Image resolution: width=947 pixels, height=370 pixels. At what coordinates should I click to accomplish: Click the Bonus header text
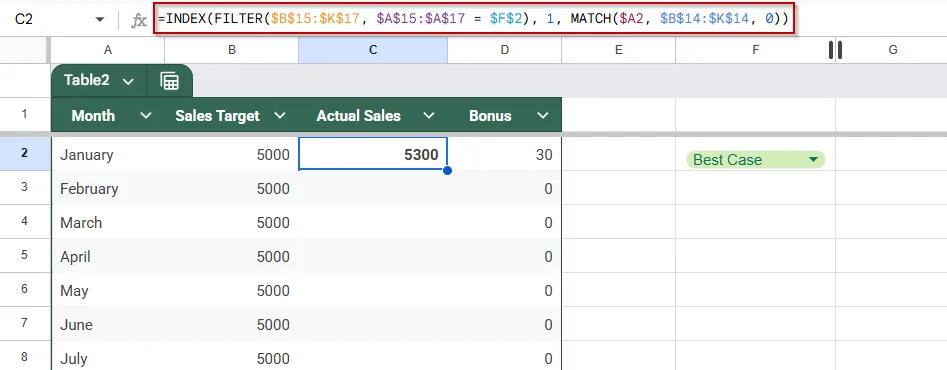(490, 116)
